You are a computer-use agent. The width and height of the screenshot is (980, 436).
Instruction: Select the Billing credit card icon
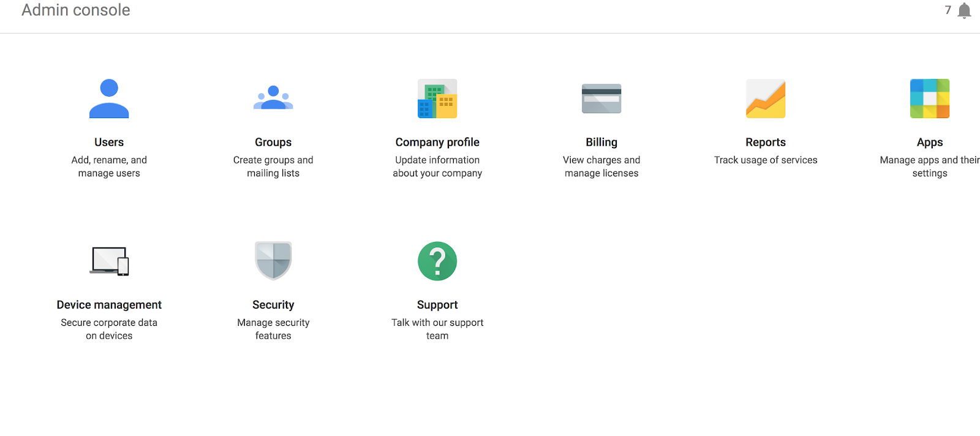(x=601, y=99)
